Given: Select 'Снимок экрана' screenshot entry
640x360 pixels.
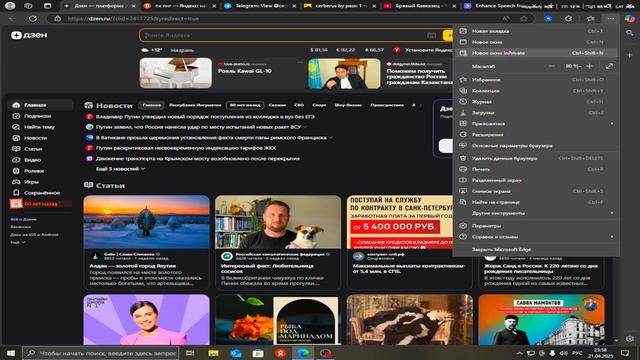Looking at the screenshot, I should coord(536,191).
